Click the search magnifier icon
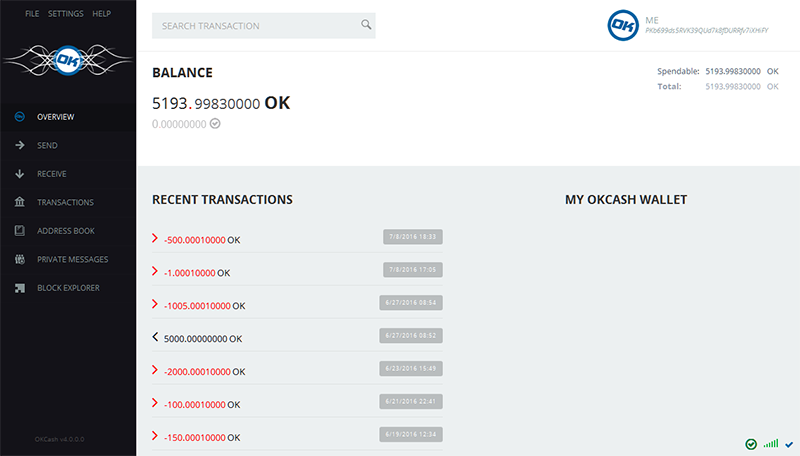 [366, 24]
